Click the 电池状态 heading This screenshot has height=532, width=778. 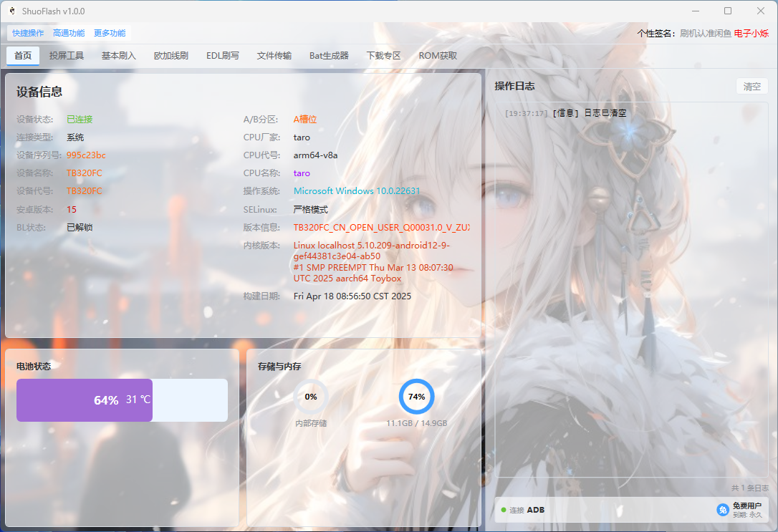pyautogui.click(x=34, y=367)
